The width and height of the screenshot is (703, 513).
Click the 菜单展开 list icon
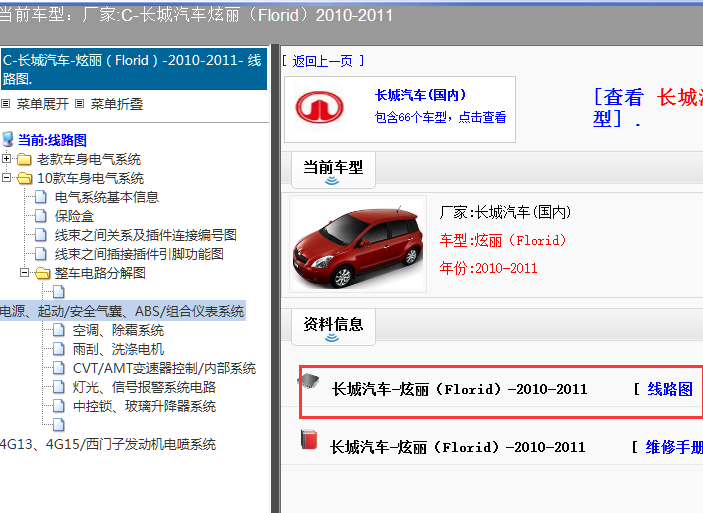6,104
